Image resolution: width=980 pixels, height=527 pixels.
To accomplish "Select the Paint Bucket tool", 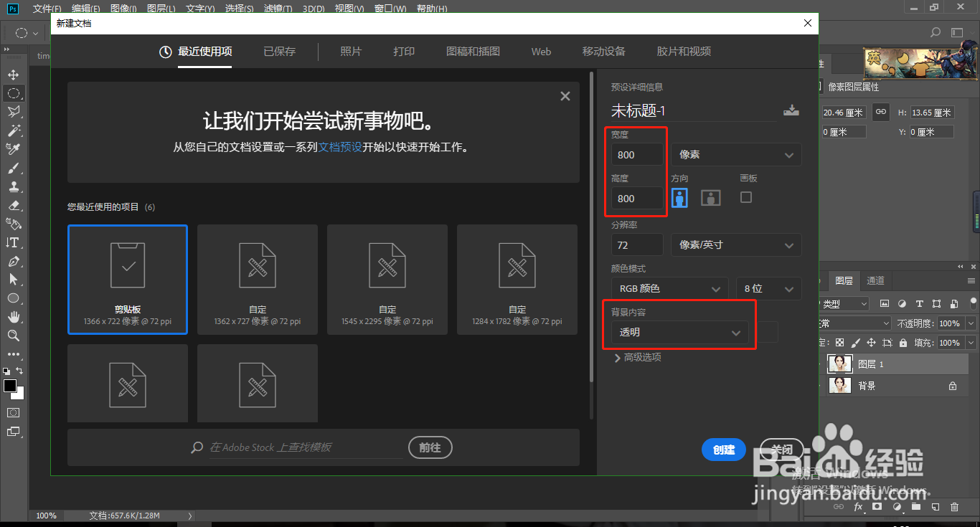I will coord(13,224).
